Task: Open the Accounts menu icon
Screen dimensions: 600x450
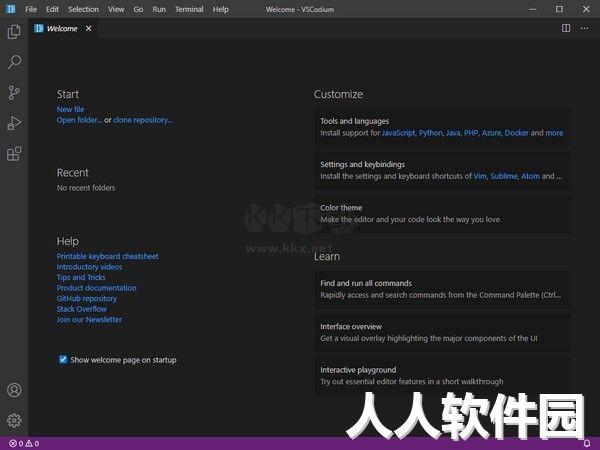Action: pyautogui.click(x=14, y=390)
